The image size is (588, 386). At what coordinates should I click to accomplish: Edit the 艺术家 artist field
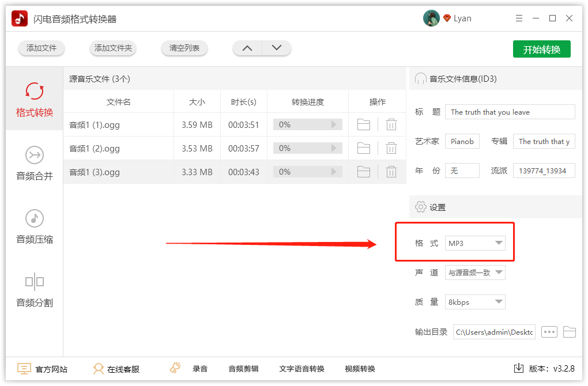click(x=462, y=141)
